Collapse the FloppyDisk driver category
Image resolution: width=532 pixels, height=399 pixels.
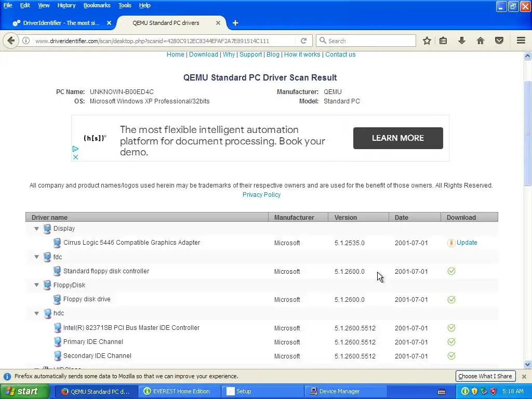36,285
